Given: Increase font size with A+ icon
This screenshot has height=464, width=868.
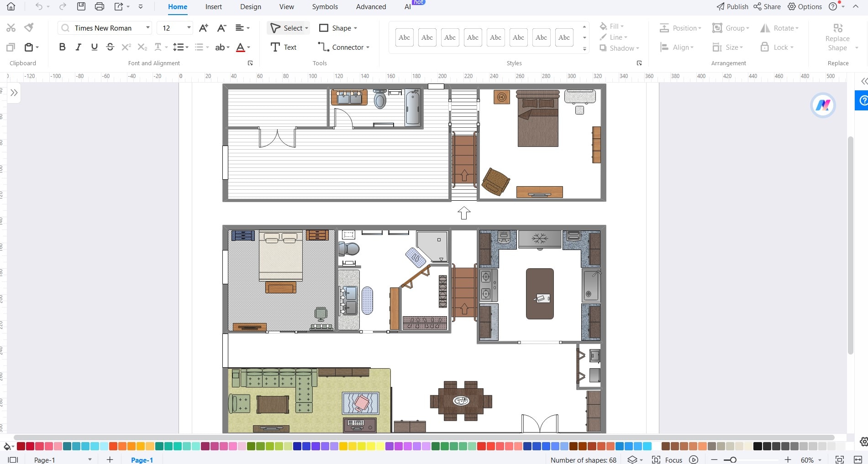Looking at the screenshot, I should coord(204,28).
